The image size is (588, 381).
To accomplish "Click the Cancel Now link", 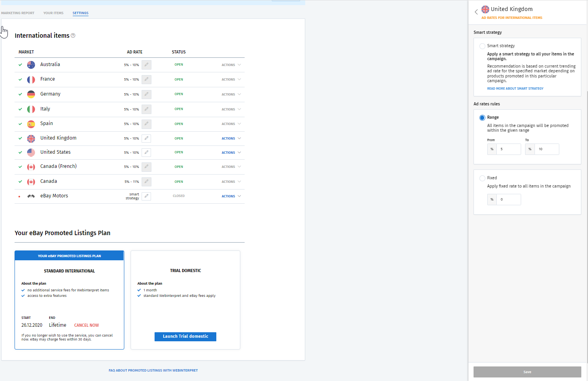I will (87, 325).
